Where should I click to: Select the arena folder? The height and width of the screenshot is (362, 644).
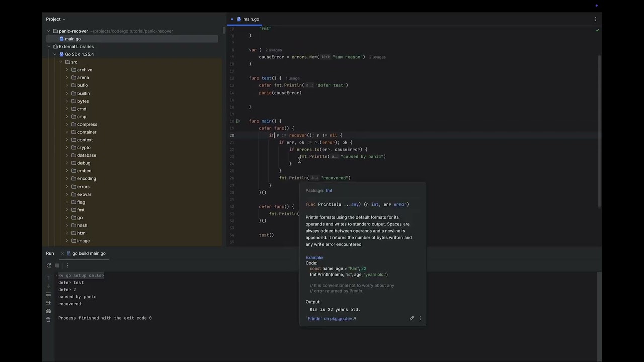click(x=83, y=78)
